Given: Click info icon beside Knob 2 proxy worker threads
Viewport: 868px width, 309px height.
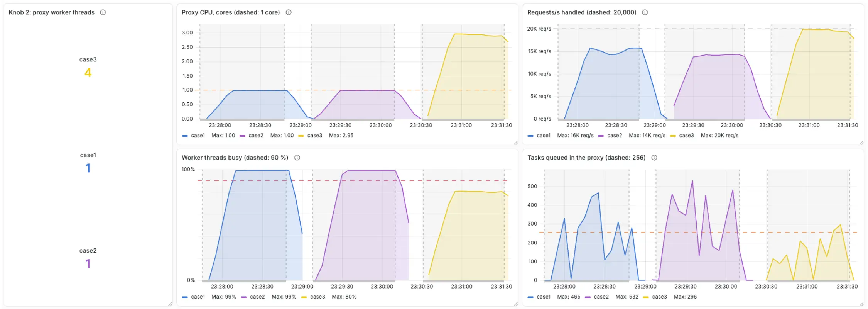Looking at the screenshot, I should click(x=103, y=12).
